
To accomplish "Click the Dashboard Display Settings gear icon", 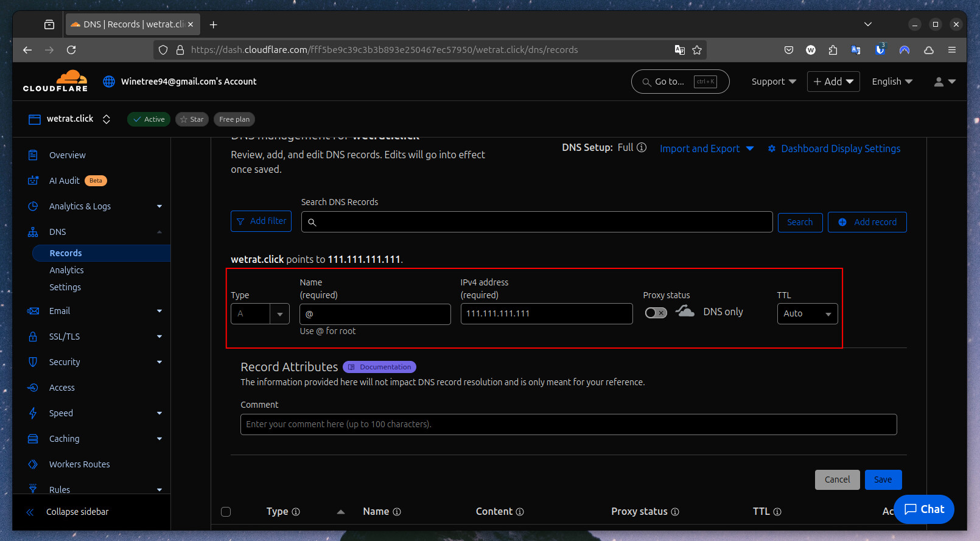I will click(772, 148).
